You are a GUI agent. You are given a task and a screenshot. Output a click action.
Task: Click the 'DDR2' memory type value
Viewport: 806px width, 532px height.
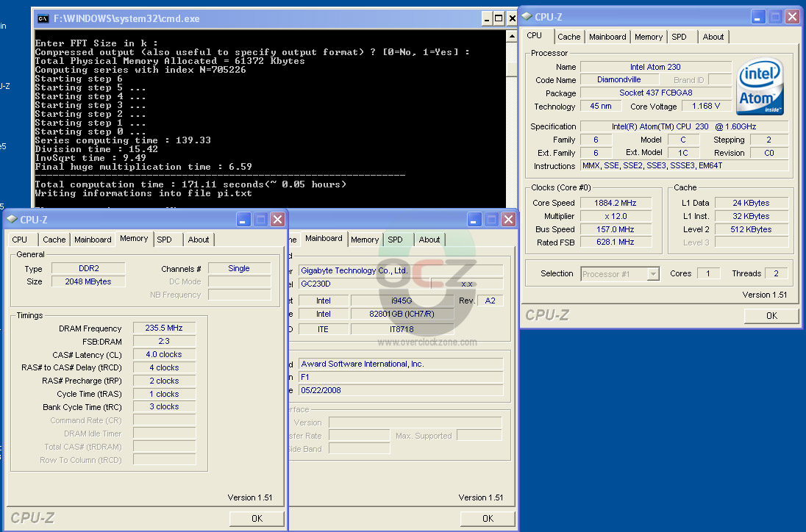pyautogui.click(x=88, y=268)
